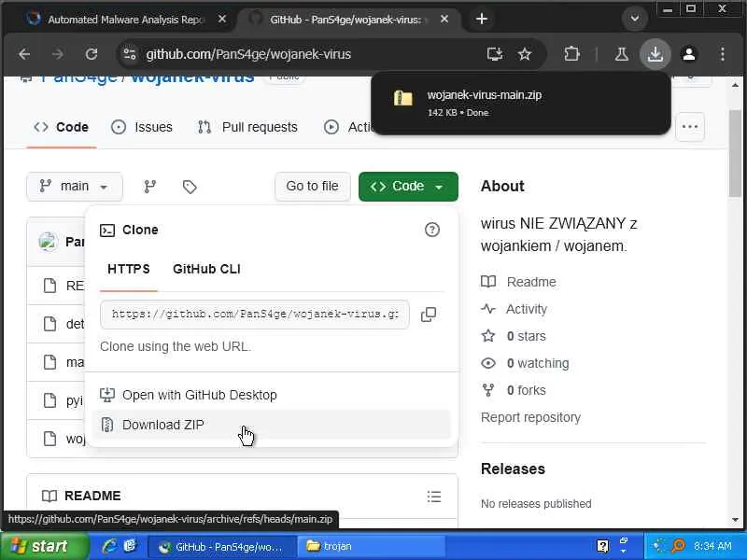747x560 pixels.
Task: View tags via the tag icon
Action: point(190,186)
